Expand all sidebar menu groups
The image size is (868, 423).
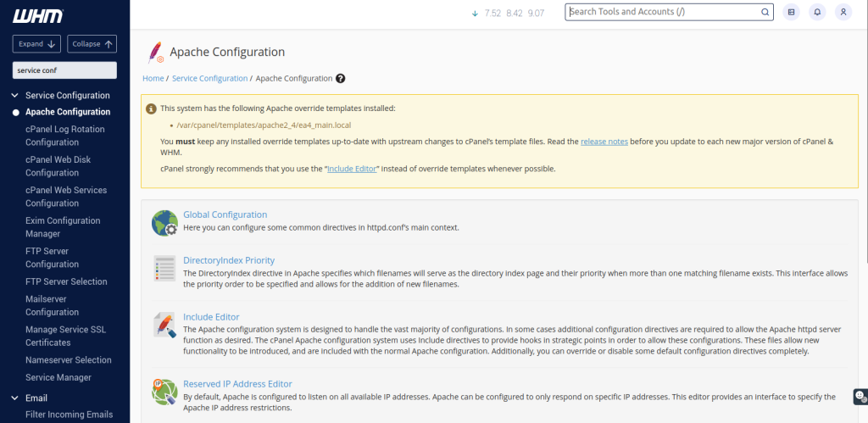pos(37,44)
